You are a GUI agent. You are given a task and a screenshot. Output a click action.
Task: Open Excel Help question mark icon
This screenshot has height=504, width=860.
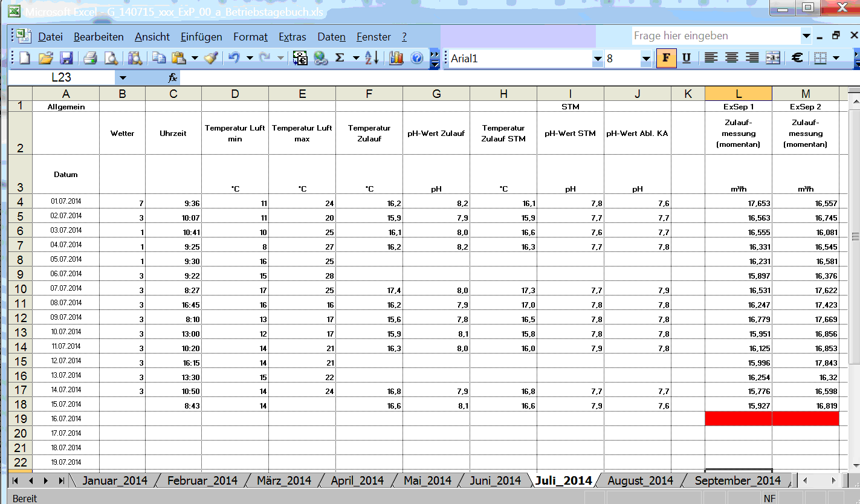tap(416, 58)
